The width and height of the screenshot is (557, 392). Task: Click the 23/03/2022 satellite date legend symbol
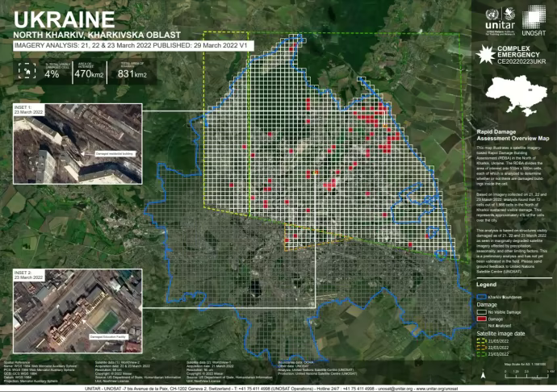480,353
